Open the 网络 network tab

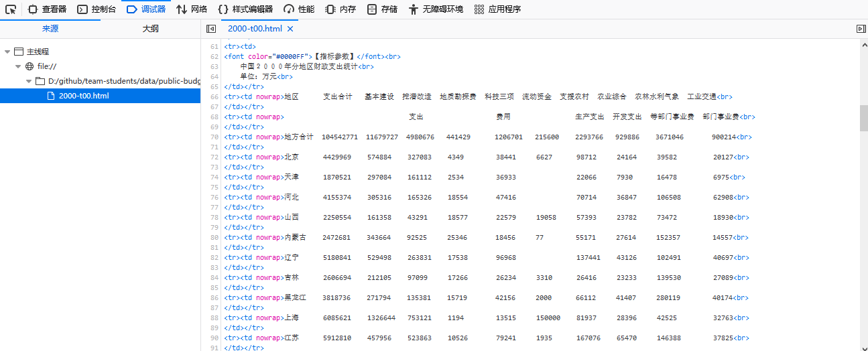(x=192, y=9)
